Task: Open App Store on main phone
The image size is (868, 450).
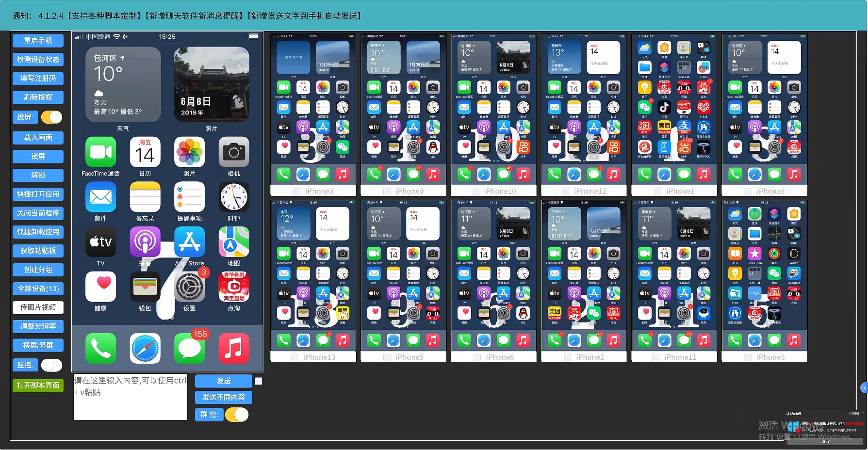Action: coord(189,242)
